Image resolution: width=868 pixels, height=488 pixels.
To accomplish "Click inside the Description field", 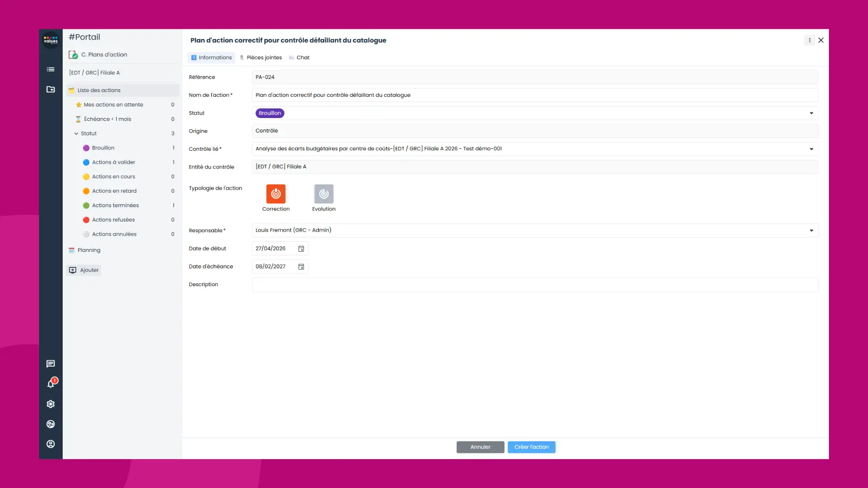I will (482, 285).
